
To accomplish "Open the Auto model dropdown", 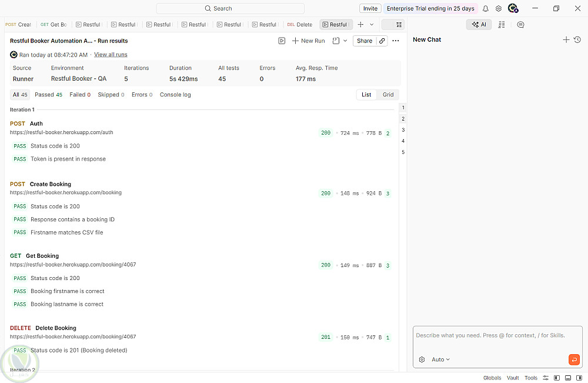I will click(x=440, y=359).
